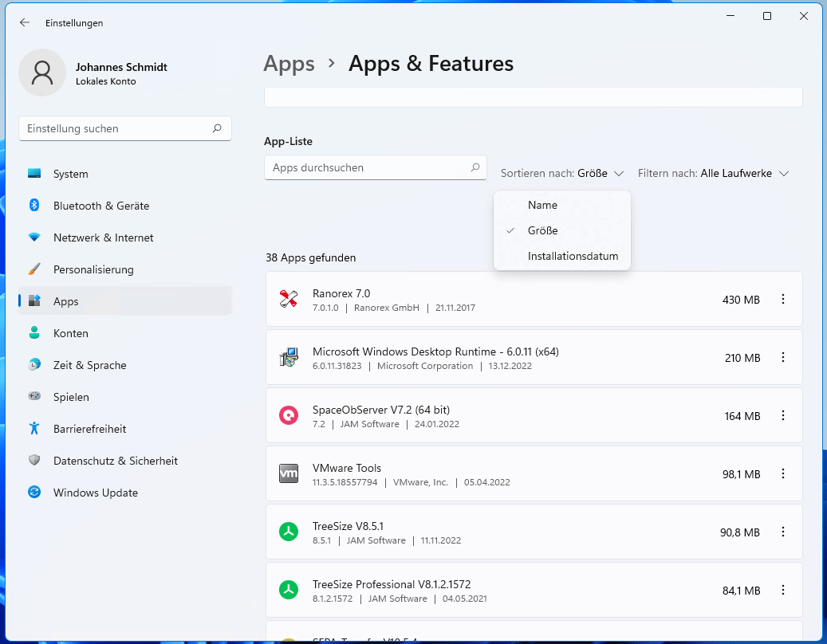The image size is (827, 644).
Task: Focus the Apps durchsuchen search field
Action: pyautogui.click(x=376, y=167)
